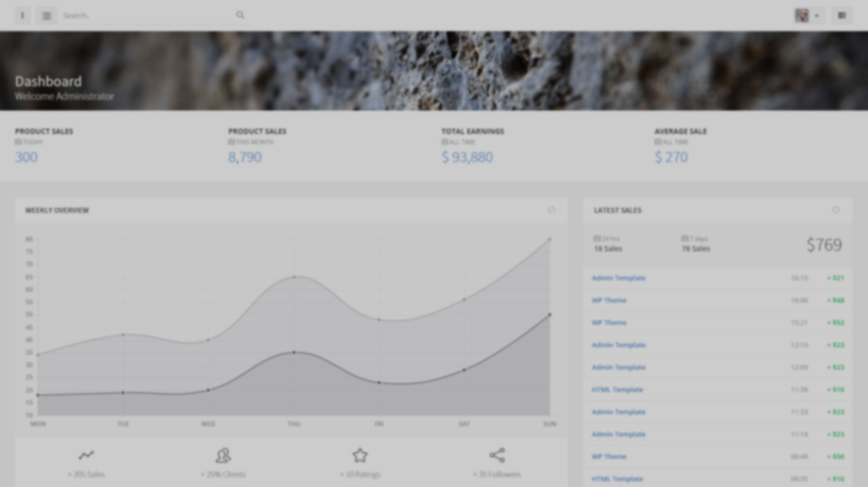
Task: Click the Sales trend line icon
Action: (86, 455)
